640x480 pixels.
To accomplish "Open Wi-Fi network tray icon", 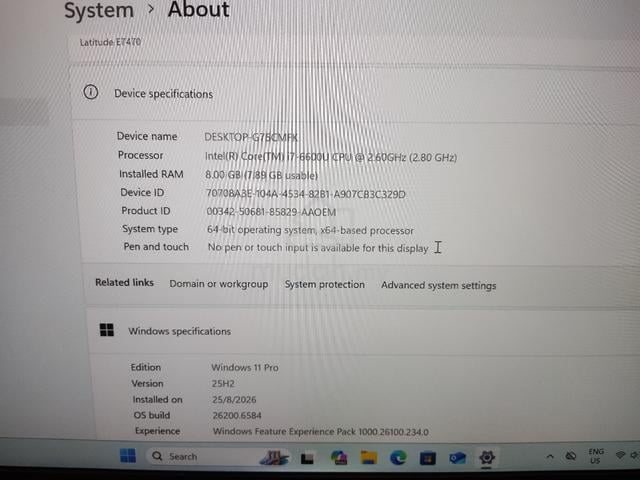I will point(620,455).
